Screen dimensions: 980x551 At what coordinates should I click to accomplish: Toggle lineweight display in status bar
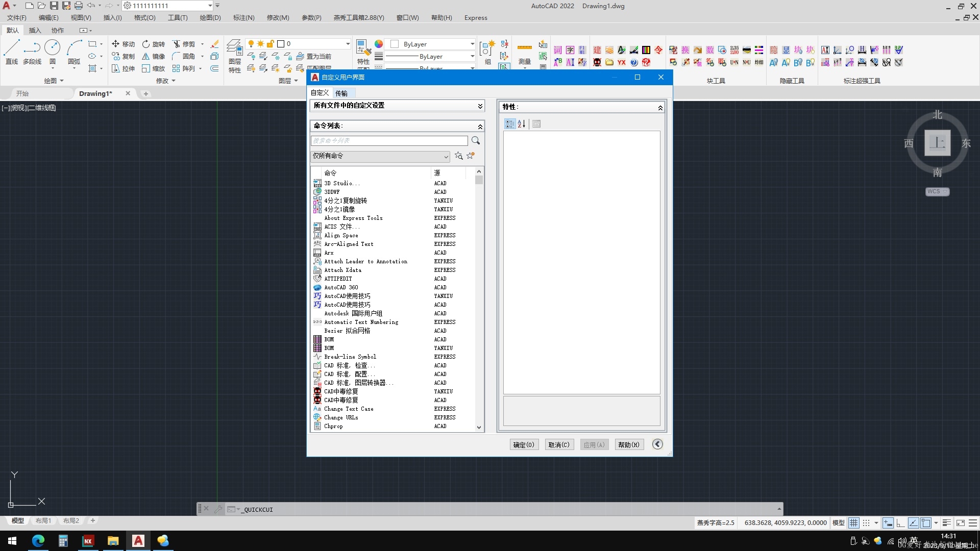[x=947, y=523]
